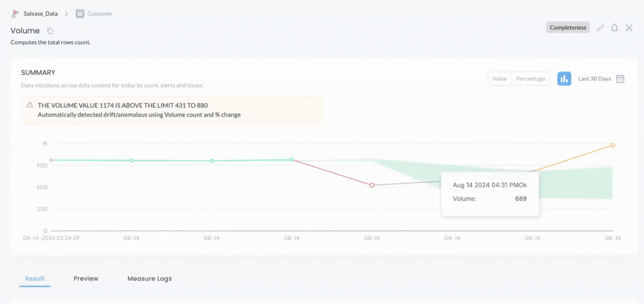Open the calendar date picker
This screenshot has width=644, height=304.
tap(620, 79)
